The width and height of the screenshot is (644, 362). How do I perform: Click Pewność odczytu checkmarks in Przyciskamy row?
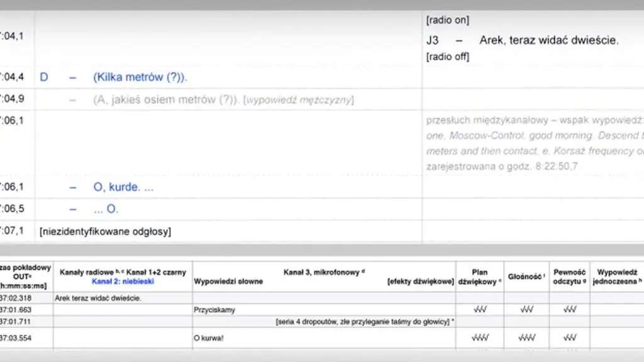click(570, 309)
